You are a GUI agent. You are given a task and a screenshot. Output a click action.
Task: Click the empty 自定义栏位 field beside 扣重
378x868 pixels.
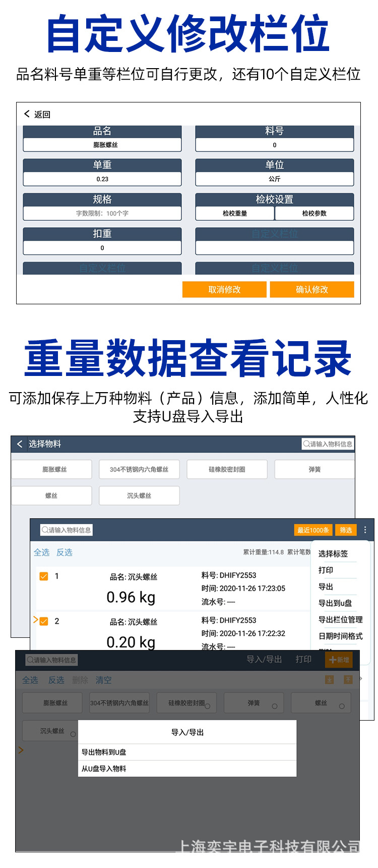275,248
